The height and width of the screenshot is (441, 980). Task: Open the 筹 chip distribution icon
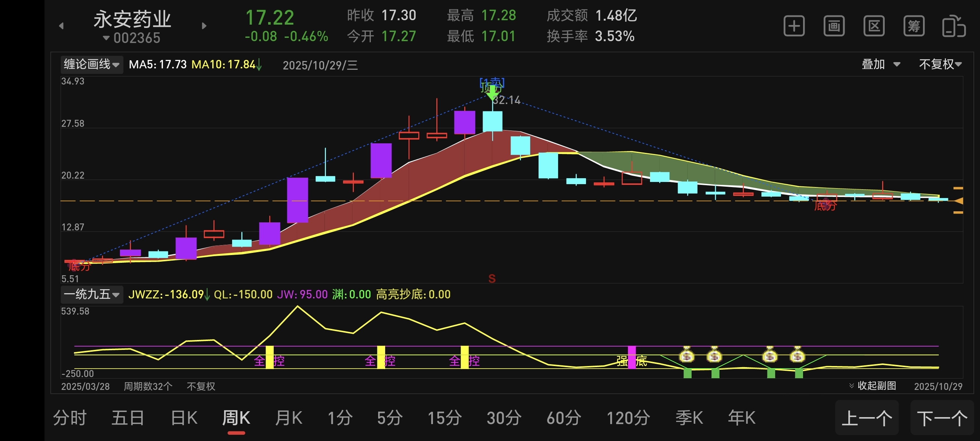[914, 26]
